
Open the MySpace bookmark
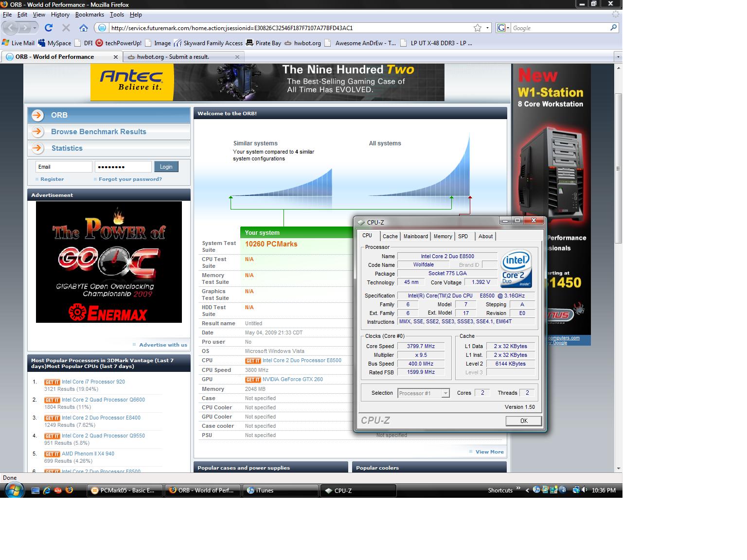(x=54, y=43)
